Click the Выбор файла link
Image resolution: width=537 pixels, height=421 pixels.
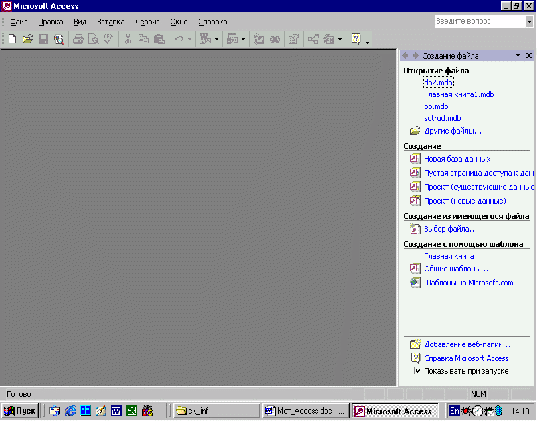click(x=449, y=229)
